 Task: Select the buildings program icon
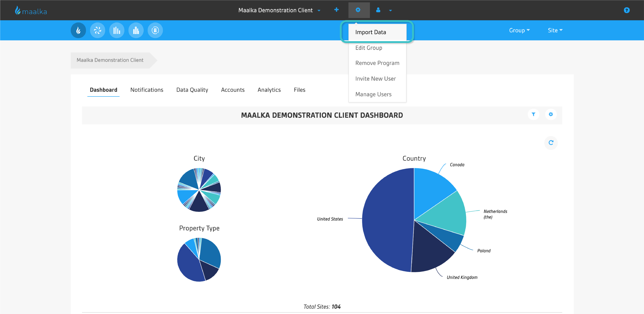[136, 30]
